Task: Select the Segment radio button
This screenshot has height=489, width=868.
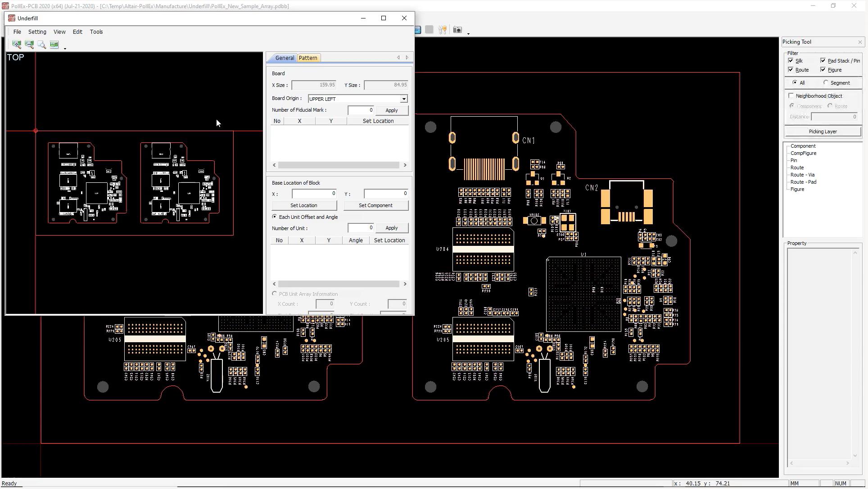Action: 826,82
